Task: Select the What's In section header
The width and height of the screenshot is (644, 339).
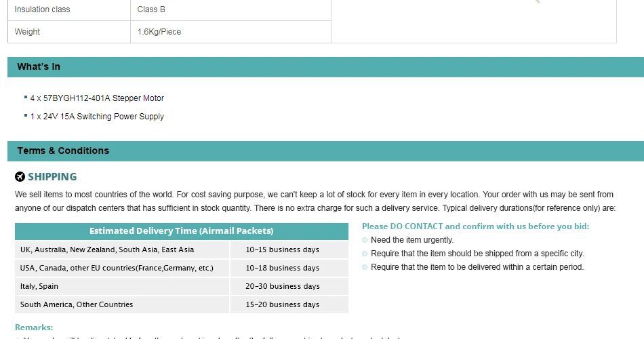Action: tap(325, 67)
